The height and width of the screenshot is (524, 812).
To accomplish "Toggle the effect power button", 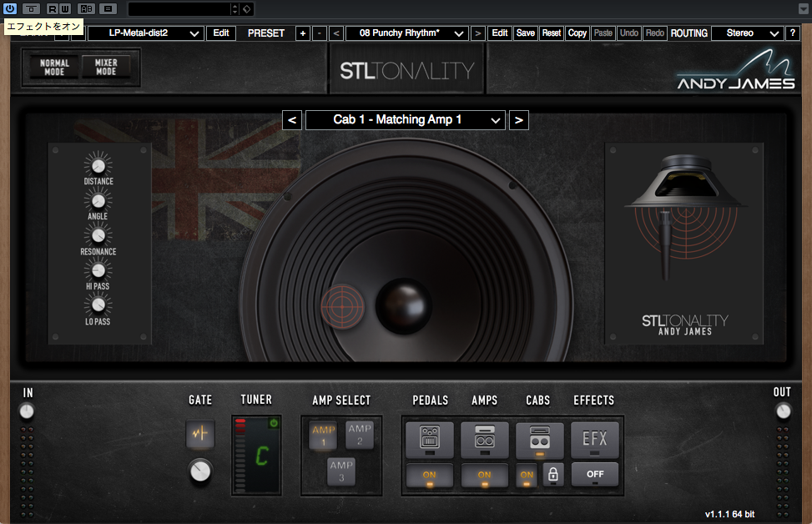I will tap(9, 8).
